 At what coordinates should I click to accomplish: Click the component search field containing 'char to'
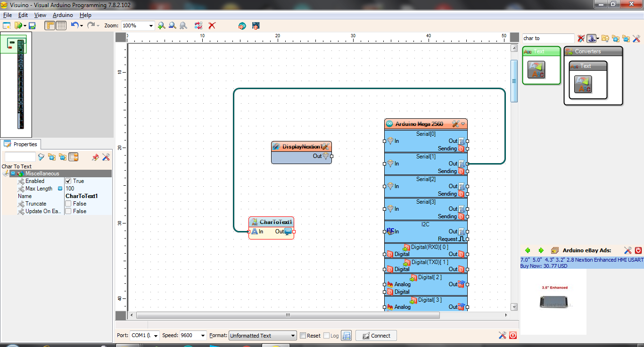tap(548, 38)
